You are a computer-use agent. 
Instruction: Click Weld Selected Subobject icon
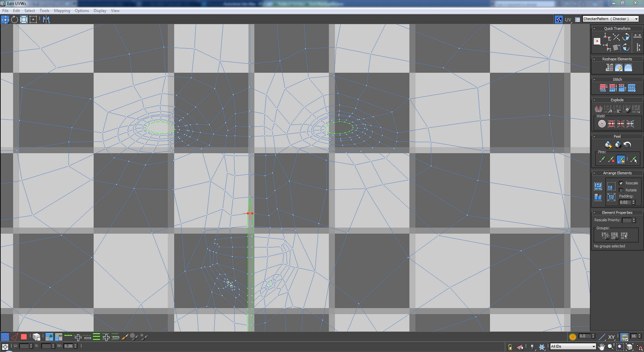pos(611,124)
